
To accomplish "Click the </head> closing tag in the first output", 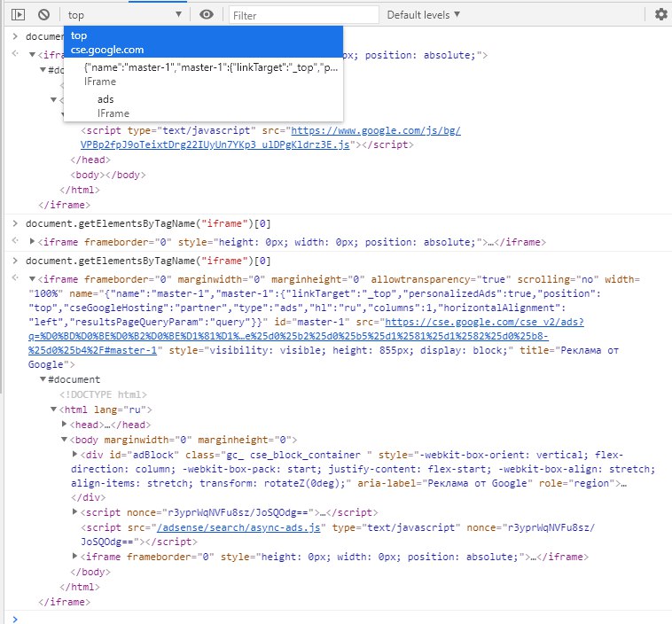I will pyautogui.click(x=90, y=160).
